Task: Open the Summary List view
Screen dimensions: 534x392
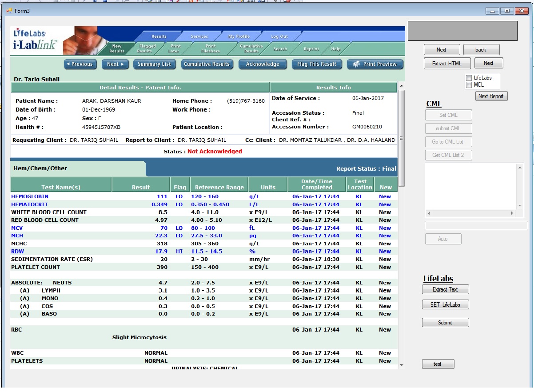Action: 154,64
